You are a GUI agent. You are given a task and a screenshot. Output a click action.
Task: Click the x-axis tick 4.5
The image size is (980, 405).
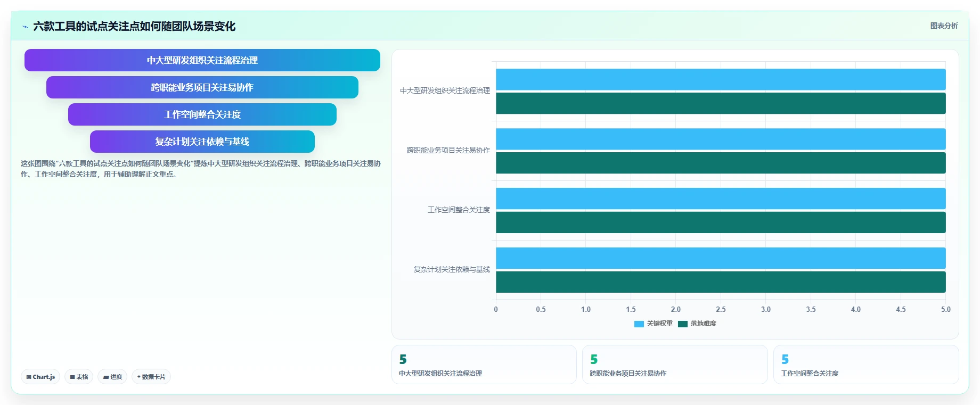tap(901, 309)
